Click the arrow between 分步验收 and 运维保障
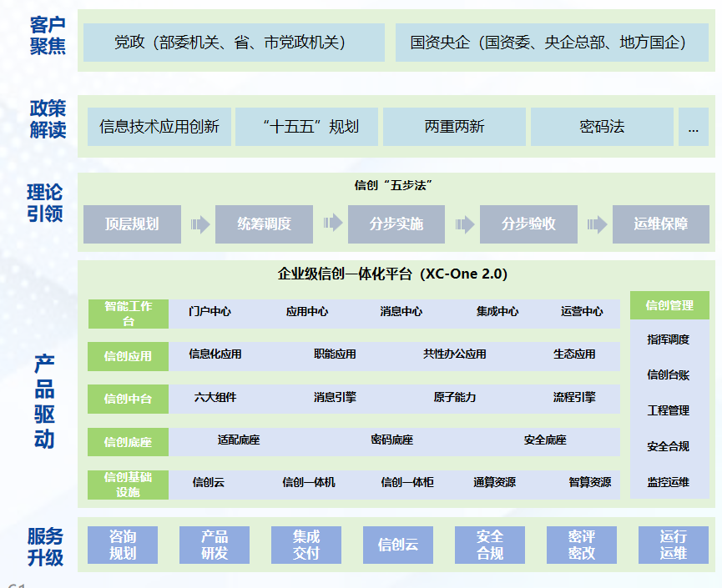This screenshot has height=588, width=722. point(597,224)
